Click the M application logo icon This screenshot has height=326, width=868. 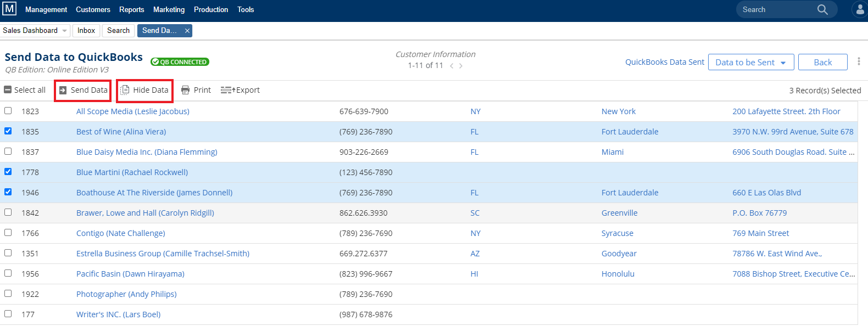click(x=9, y=9)
